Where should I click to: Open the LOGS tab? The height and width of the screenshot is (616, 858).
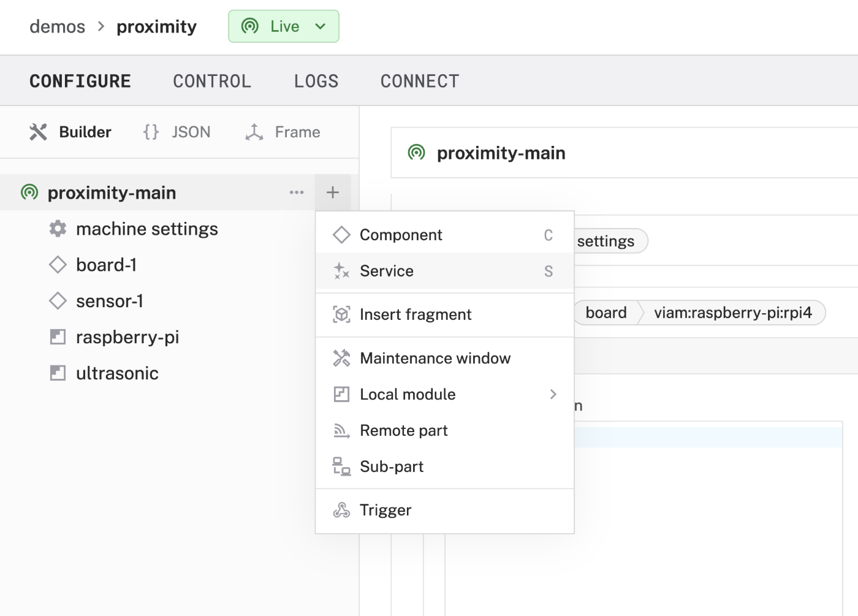[x=316, y=81]
